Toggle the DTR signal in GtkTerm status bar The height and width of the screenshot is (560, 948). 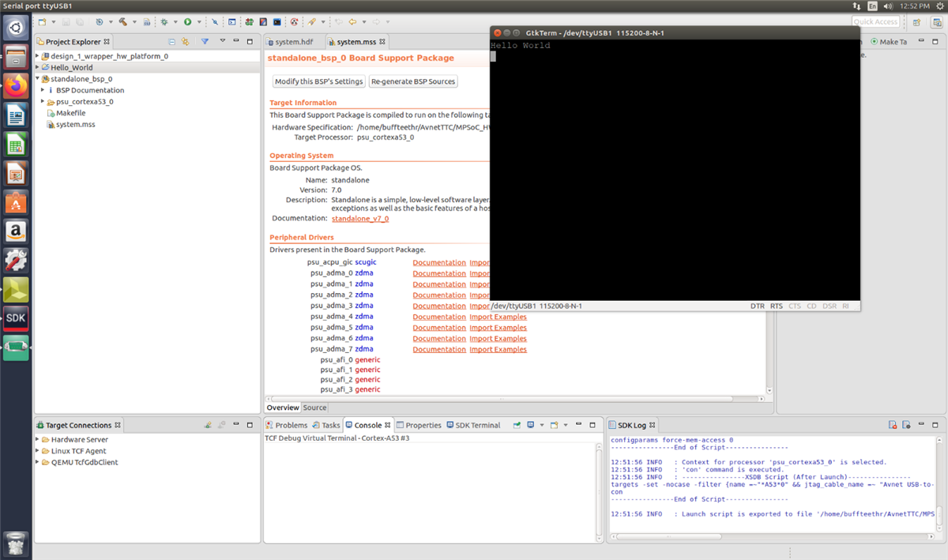(x=757, y=306)
